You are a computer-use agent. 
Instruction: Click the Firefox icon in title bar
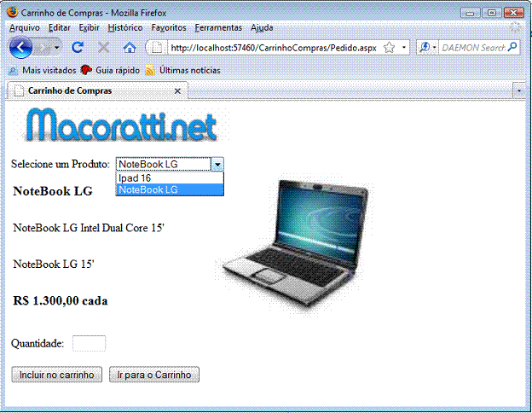pyautogui.click(x=13, y=12)
